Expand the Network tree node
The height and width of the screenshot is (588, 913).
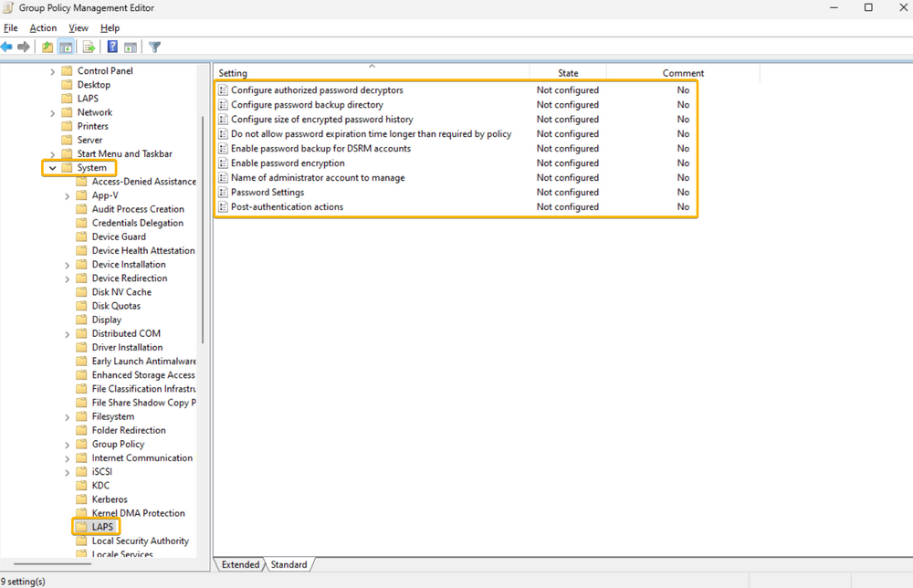coord(52,111)
